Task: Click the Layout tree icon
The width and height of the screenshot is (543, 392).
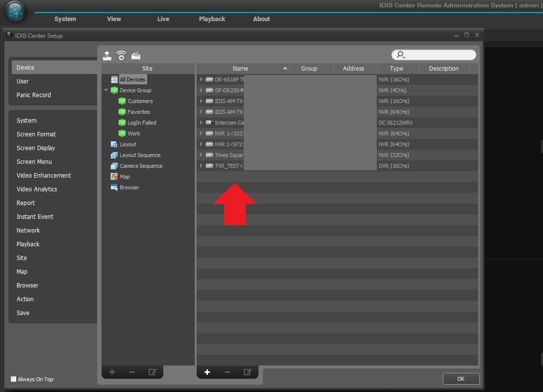Action: coord(114,144)
